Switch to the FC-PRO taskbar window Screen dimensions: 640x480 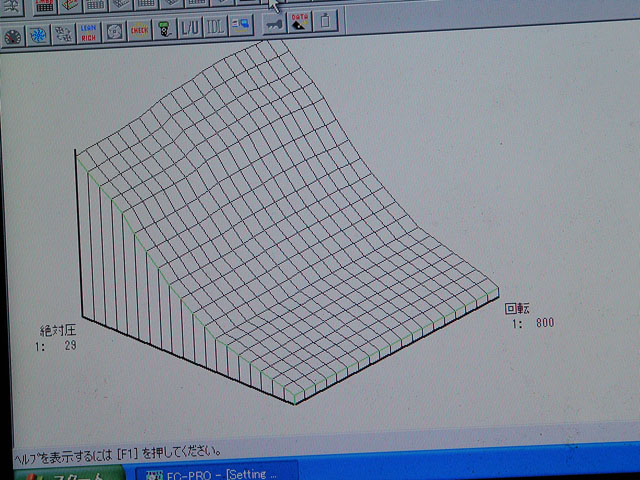coord(216,472)
